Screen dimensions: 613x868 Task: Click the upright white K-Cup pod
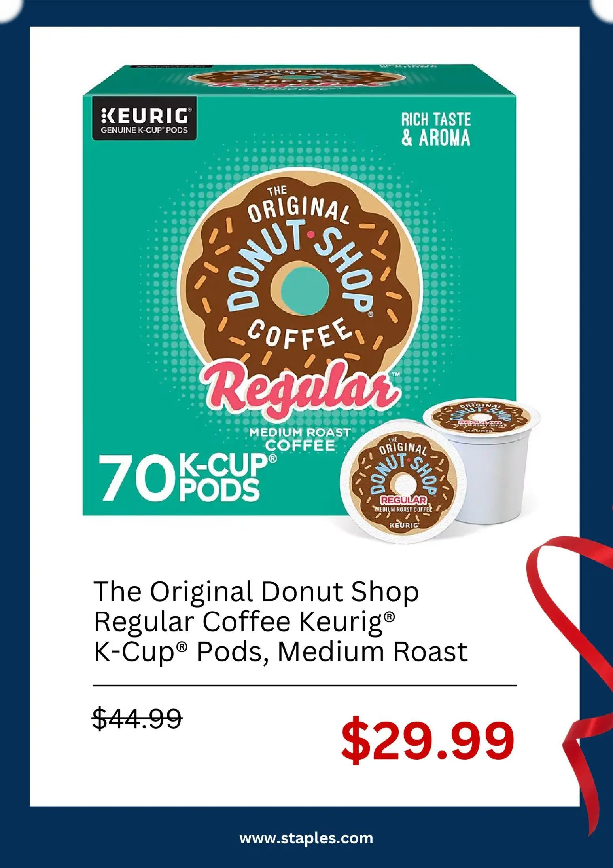486,459
